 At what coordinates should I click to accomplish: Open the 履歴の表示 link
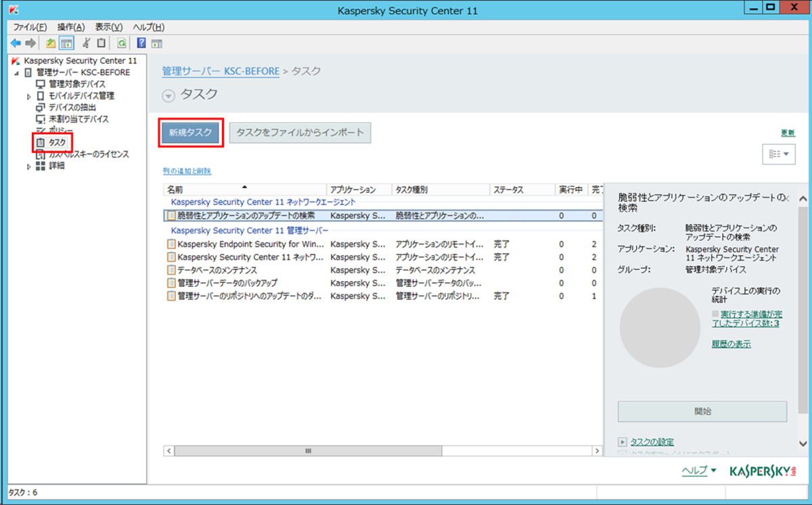(x=731, y=344)
